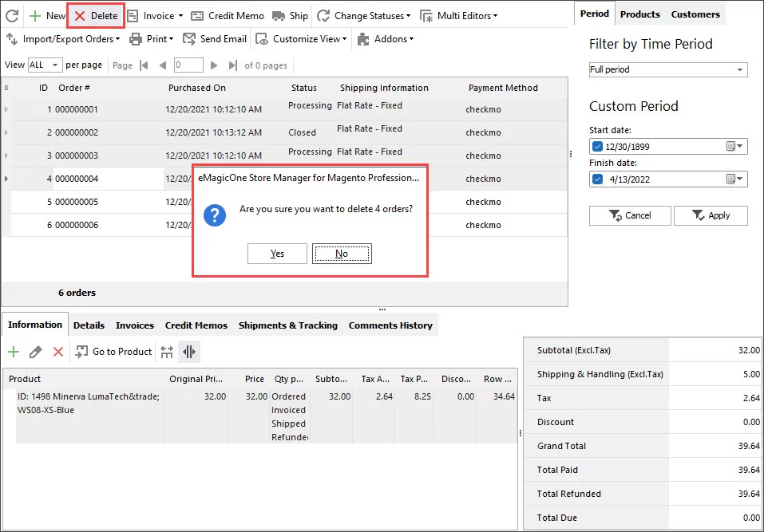This screenshot has height=532, width=764.
Task: Sort by Payment Method column
Action: coord(503,88)
